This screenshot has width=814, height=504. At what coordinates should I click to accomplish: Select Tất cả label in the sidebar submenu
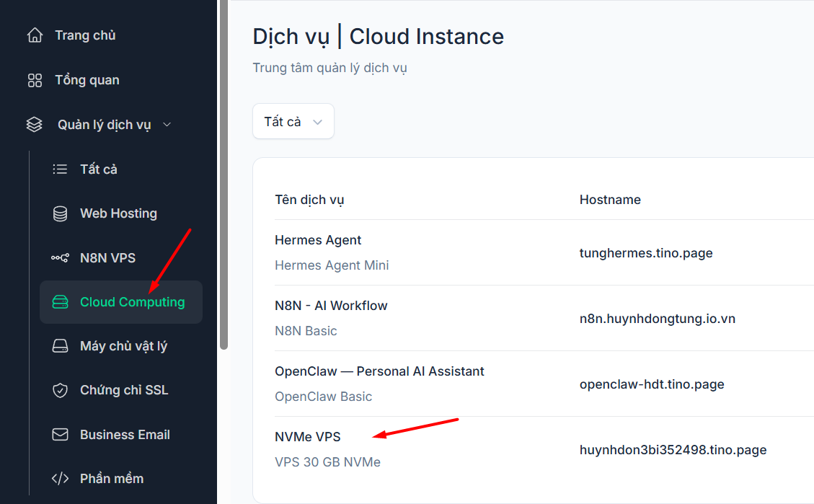click(x=99, y=169)
